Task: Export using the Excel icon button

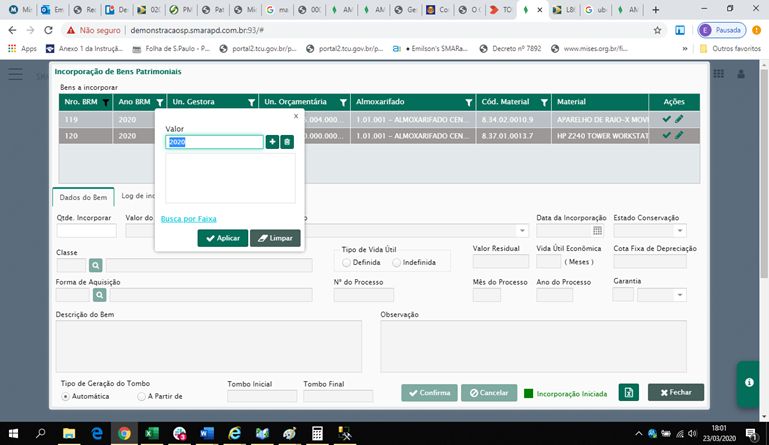Action: (x=628, y=393)
